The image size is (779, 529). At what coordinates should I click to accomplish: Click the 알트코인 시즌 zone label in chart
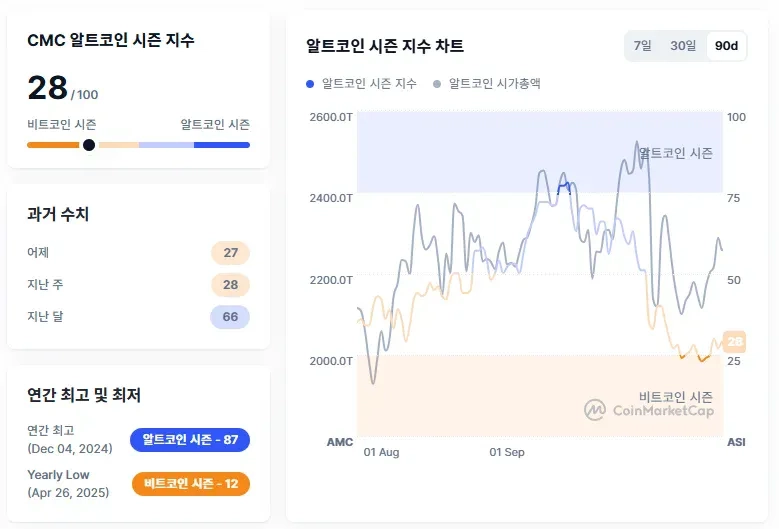point(676,153)
